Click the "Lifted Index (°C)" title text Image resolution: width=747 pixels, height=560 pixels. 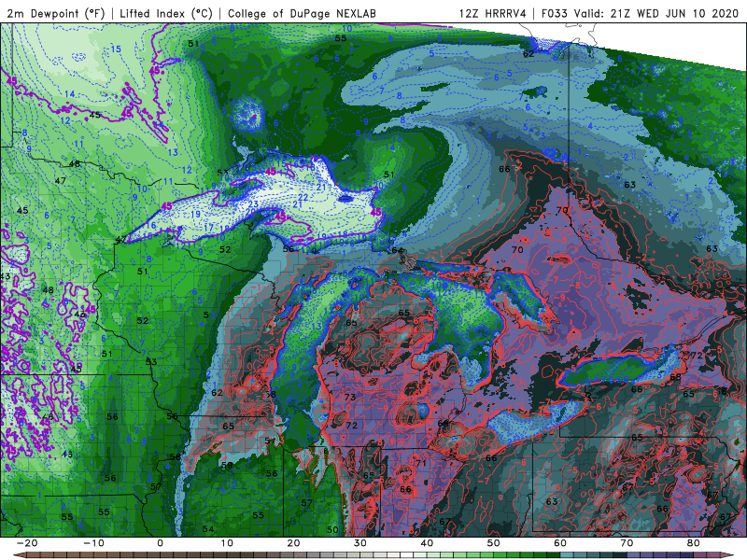coord(166,13)
